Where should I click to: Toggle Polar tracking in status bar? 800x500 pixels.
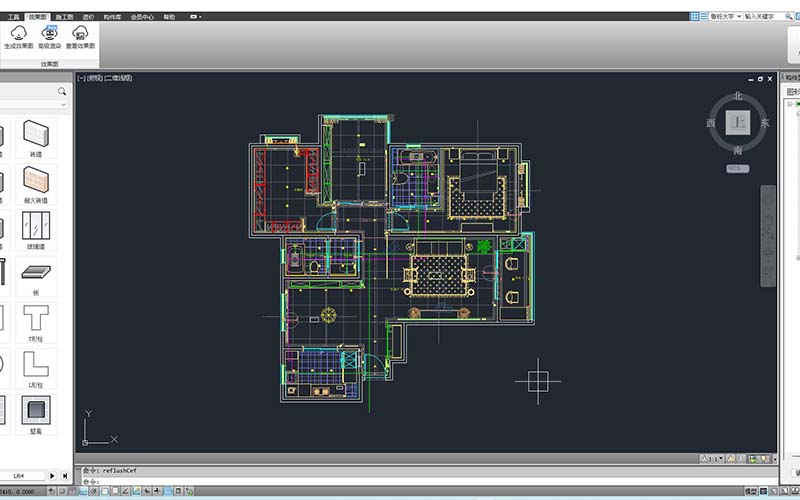[x=93, y=491]
